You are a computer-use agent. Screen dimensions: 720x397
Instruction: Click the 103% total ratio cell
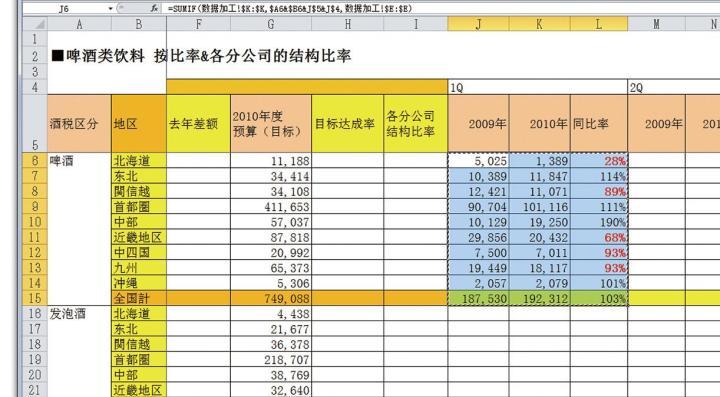pos(599,298)
